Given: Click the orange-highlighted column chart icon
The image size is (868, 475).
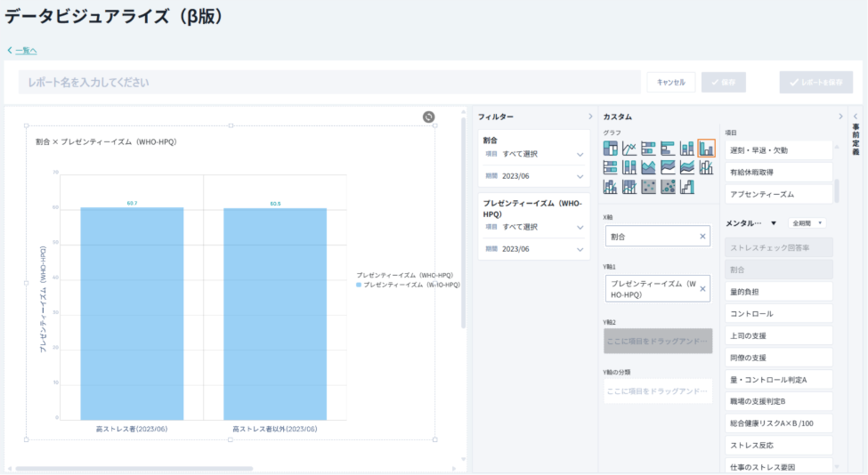Looking at the screenshot, I should point(706,149).
